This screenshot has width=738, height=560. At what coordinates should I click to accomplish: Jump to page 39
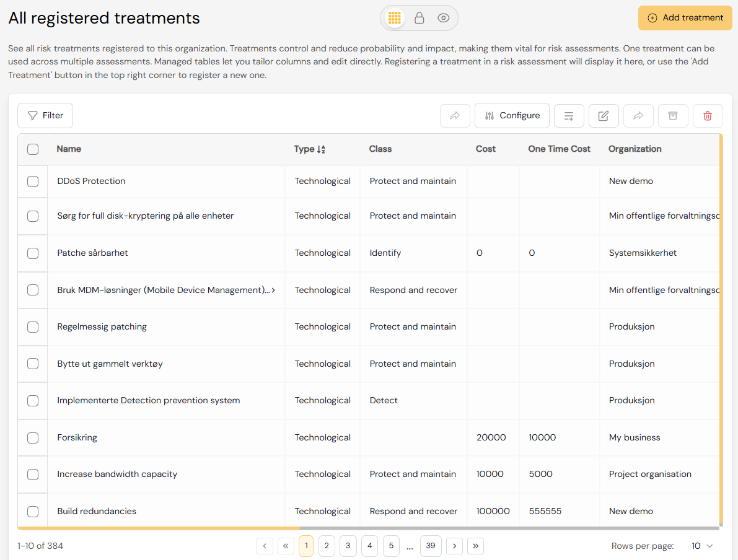pyautogui.click(x=431, y=546)
